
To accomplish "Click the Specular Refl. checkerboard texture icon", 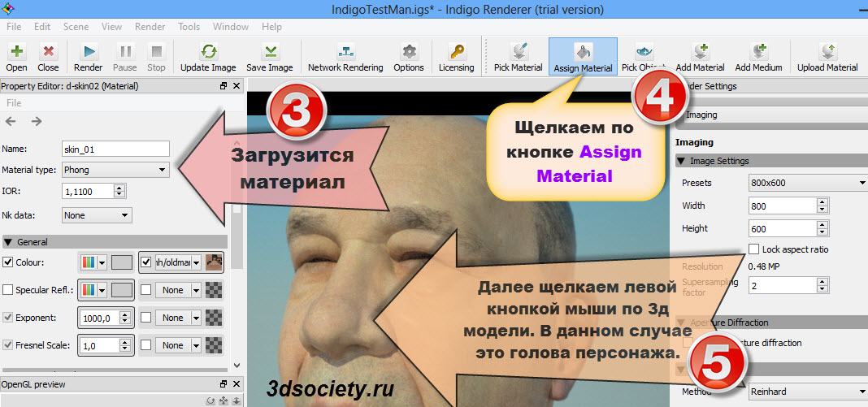I will point(215,290).
